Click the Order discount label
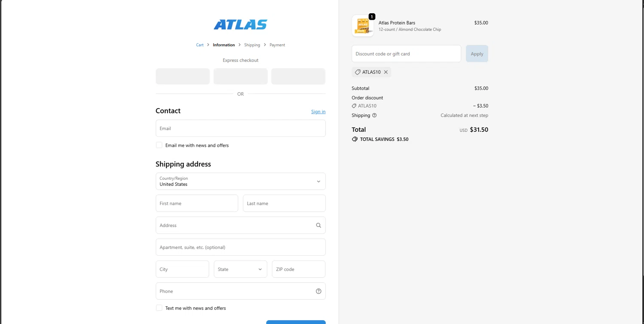 click(367, 98)
